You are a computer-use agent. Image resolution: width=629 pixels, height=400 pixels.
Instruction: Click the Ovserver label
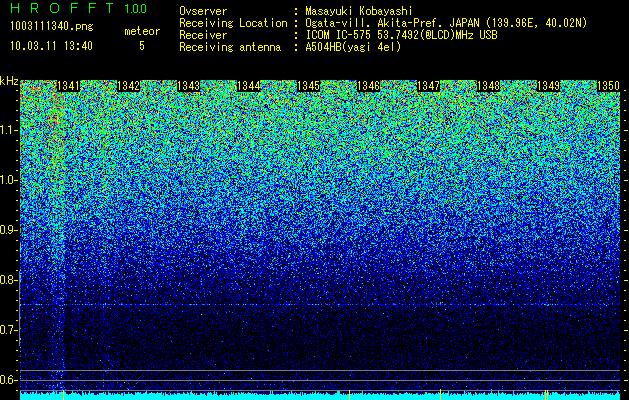pos(203,11)
